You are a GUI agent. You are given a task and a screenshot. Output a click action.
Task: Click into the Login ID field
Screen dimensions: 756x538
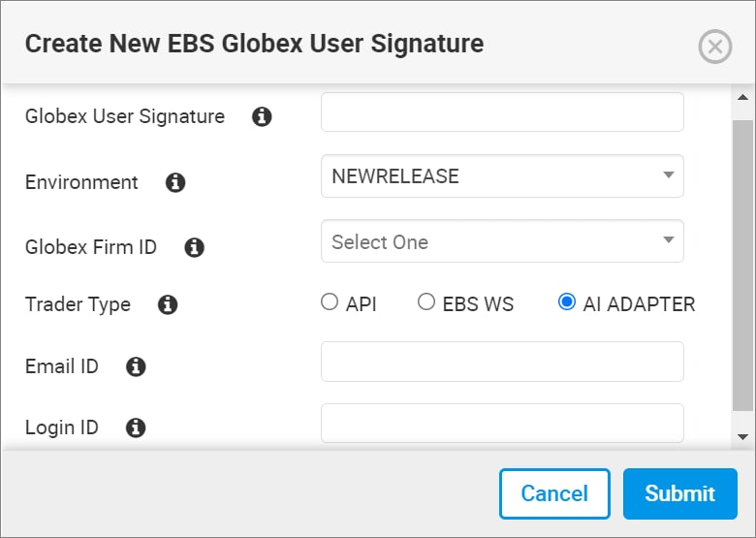[x=502, y=424]
